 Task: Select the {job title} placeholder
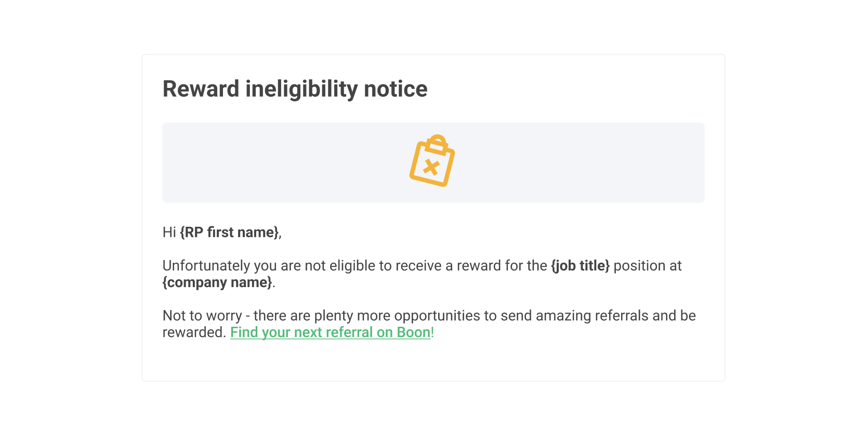pos(580,266)
